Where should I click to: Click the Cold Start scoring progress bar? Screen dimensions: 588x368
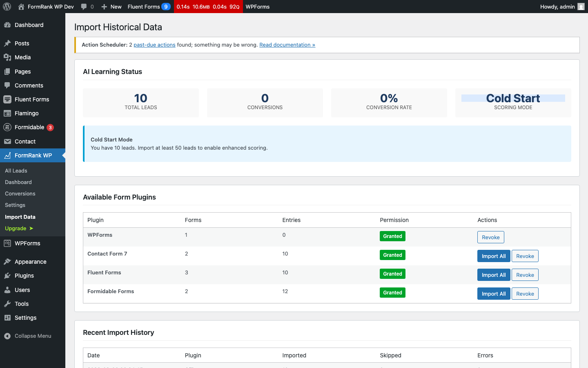tap(513, 98)
